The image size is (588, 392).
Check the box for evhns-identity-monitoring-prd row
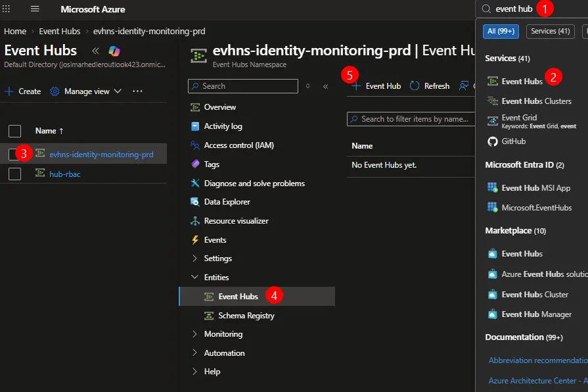click(x=12, y=154)
